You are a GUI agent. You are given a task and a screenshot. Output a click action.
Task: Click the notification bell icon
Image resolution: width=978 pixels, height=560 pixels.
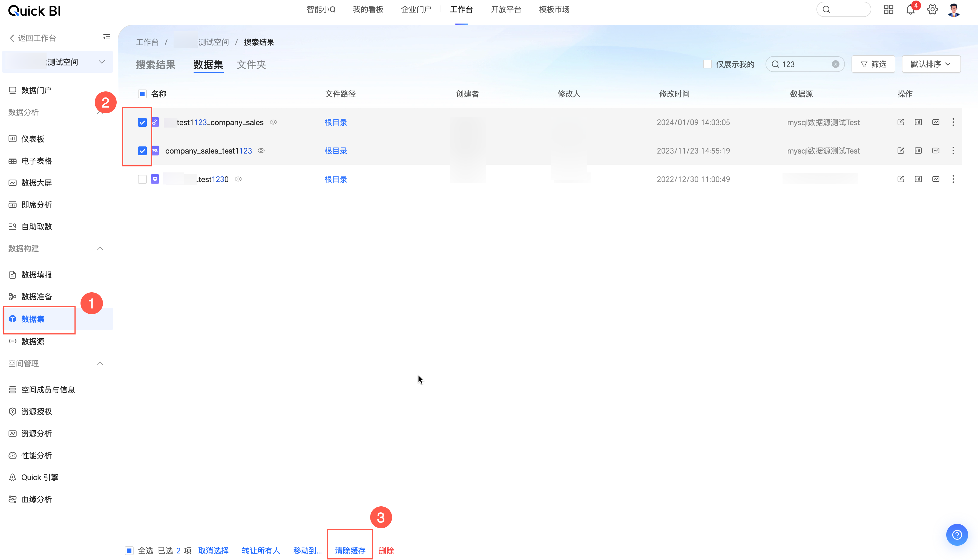coord(910,10)
